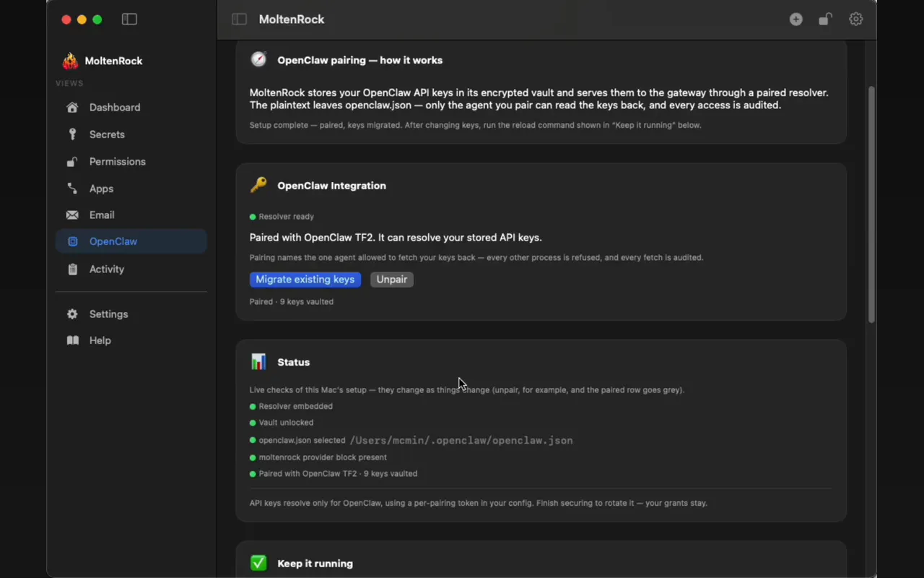
Task: Click the green dot beside Resolver embedded
Action: click(253, 407)
